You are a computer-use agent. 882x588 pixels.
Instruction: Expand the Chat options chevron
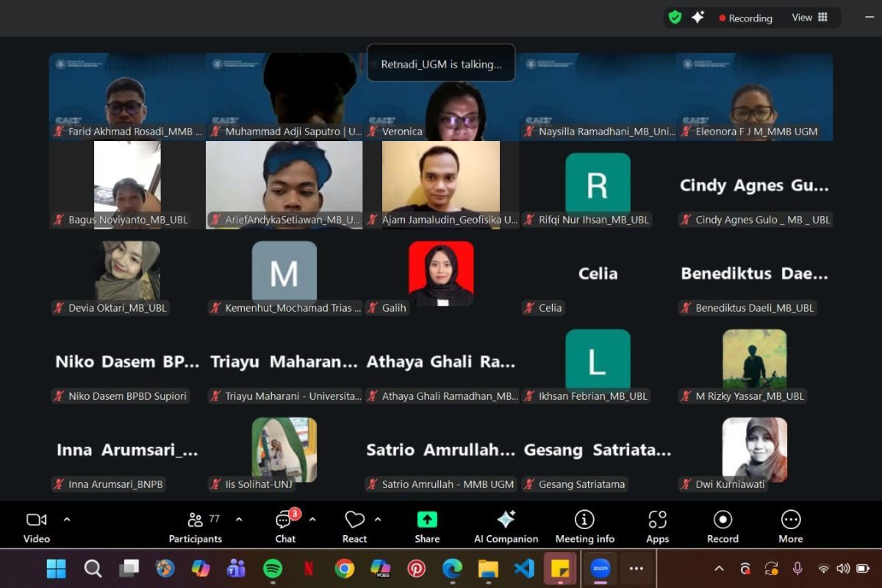(312, 520)
